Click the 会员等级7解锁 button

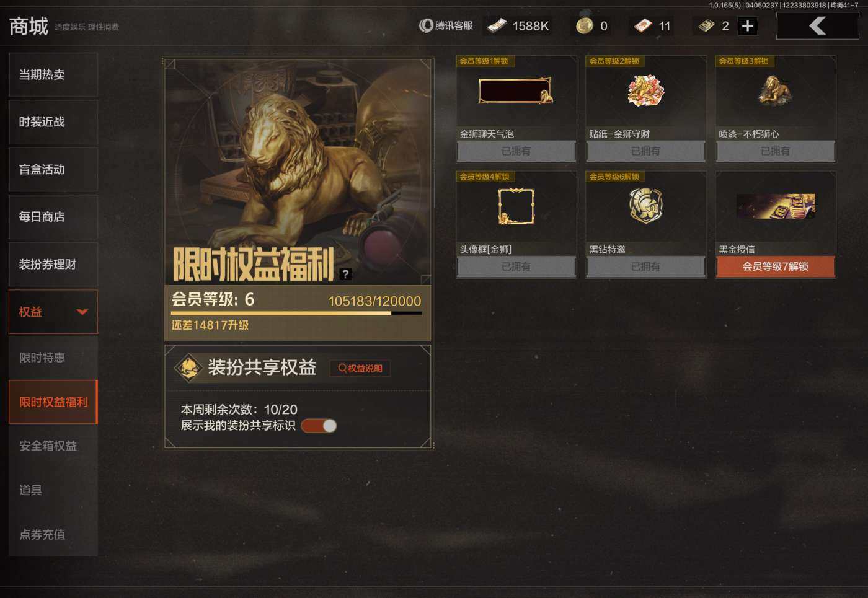pos(775,266)
